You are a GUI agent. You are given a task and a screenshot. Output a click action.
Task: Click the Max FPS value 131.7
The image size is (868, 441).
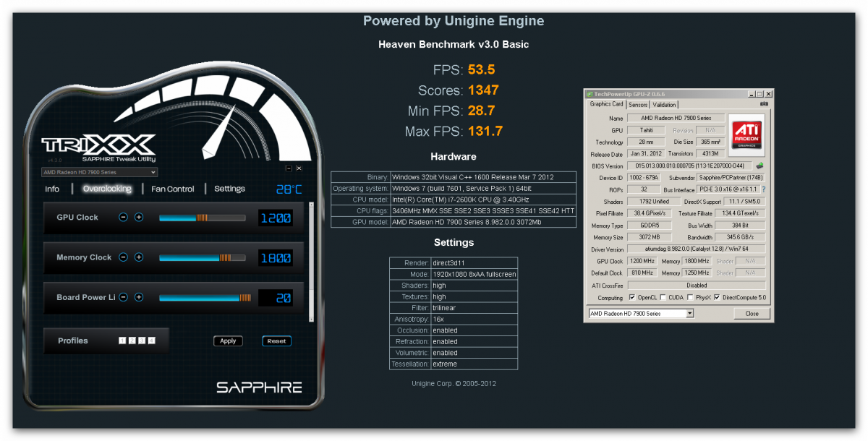[485, 131]
